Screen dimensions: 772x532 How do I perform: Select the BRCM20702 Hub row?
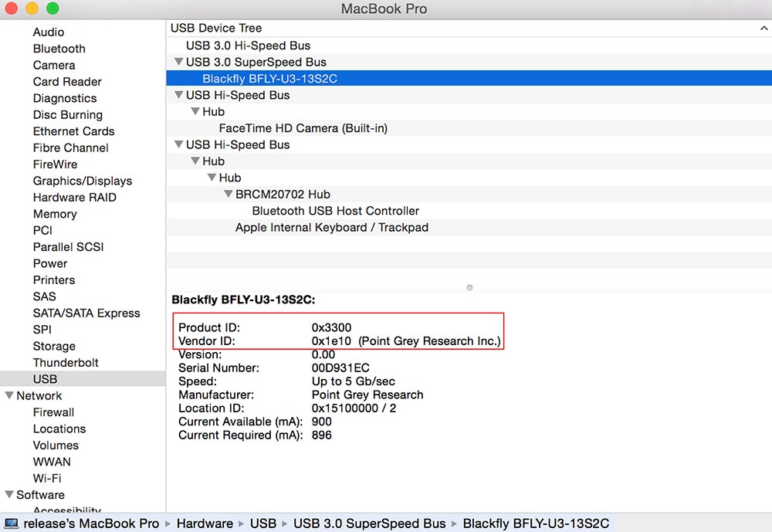click(469, 194)
